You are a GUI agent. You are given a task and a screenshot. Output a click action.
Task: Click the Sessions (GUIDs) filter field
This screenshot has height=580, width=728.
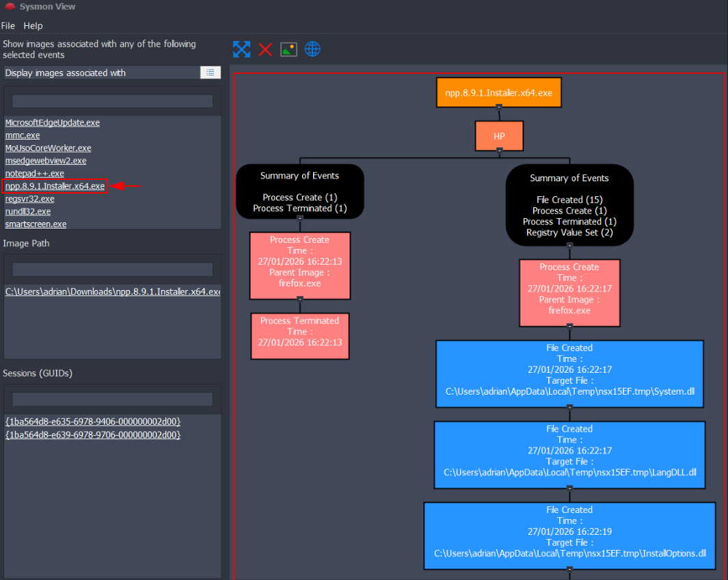112,399
